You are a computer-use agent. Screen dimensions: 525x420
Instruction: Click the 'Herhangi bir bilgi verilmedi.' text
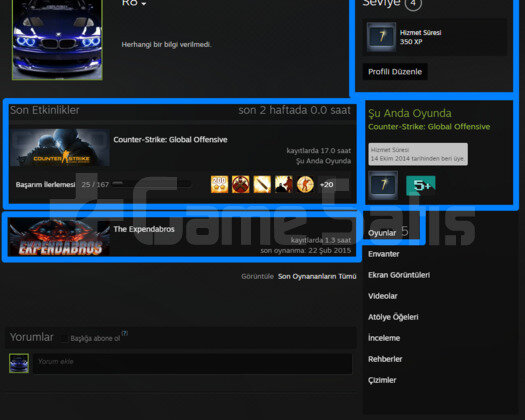coord(166,45)
